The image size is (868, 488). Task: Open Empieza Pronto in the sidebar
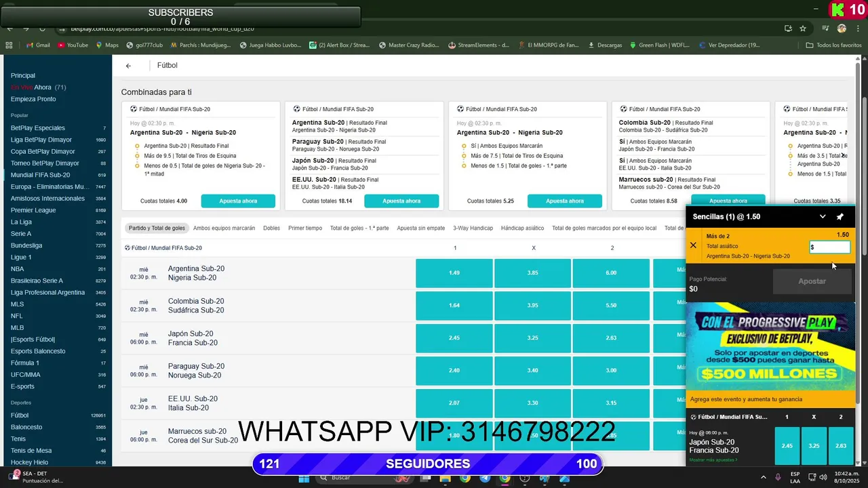(x=33, y=99)
